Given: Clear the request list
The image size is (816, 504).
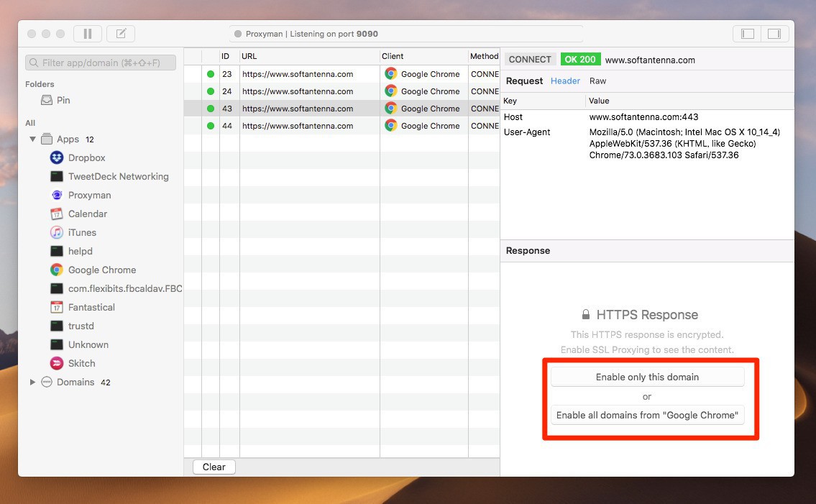Looking at the screenshot, I should coord(214,467).
